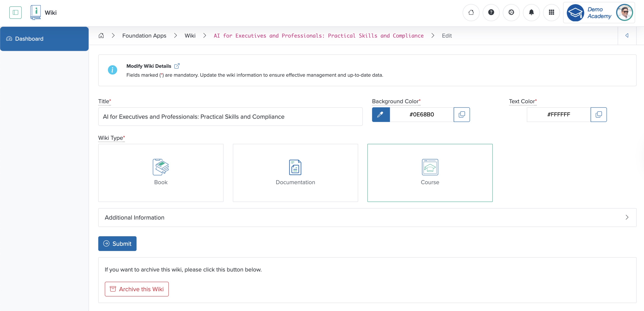Open Modify Wiki Details external link icon
644x311 pixels.
pyautogui.click(x=177, y=66)
